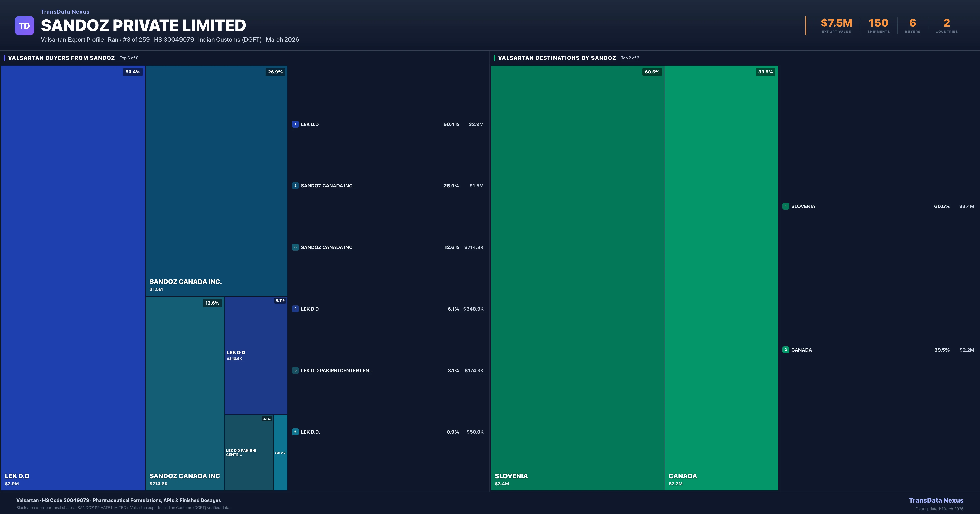The width and height of the screenshot is (980, 514).
Task: Switch to the VALSARTAN BUYERS FROM SANDOZ section
Action: click(61, 58)
